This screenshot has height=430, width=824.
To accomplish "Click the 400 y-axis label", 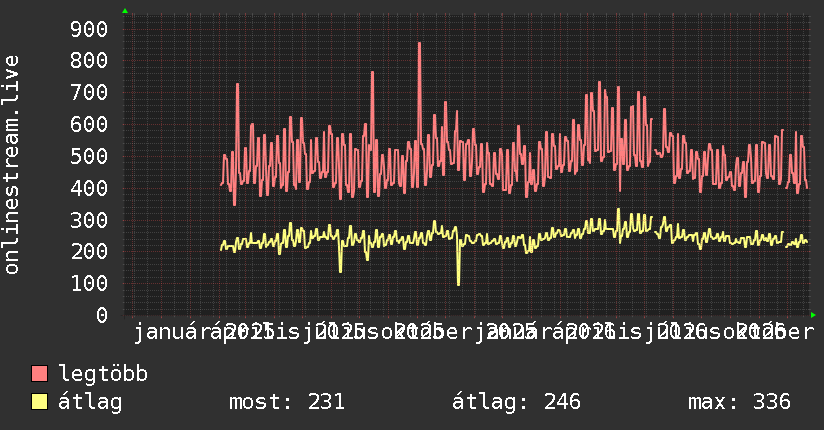I will [x=89, y=188].
